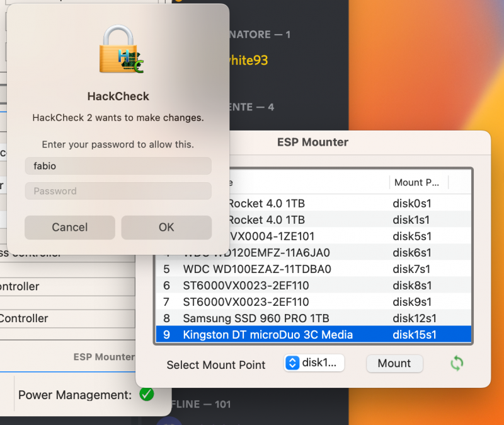Screen dimensions: 504x425
Task: Select the ST6000VX0023 row on disk8s1
Action: 313,286
